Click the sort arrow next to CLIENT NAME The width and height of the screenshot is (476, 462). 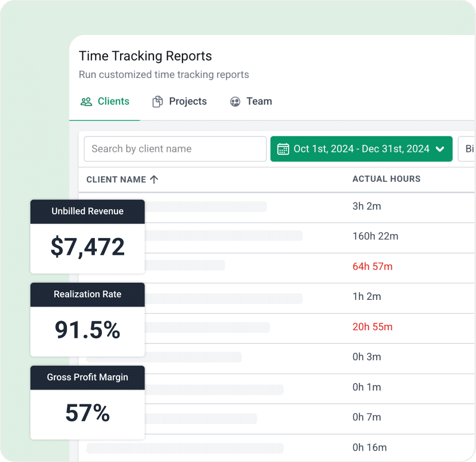click(x=154, y=180)
